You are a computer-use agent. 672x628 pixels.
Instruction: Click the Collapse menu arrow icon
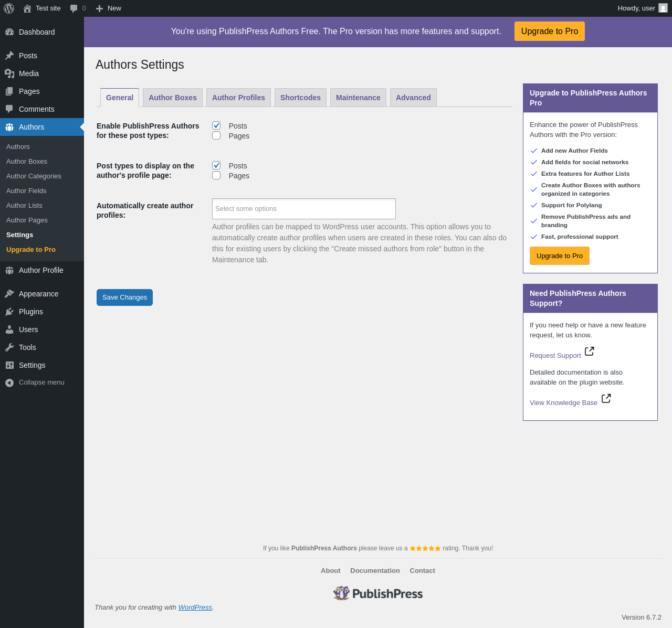[9, 382]
